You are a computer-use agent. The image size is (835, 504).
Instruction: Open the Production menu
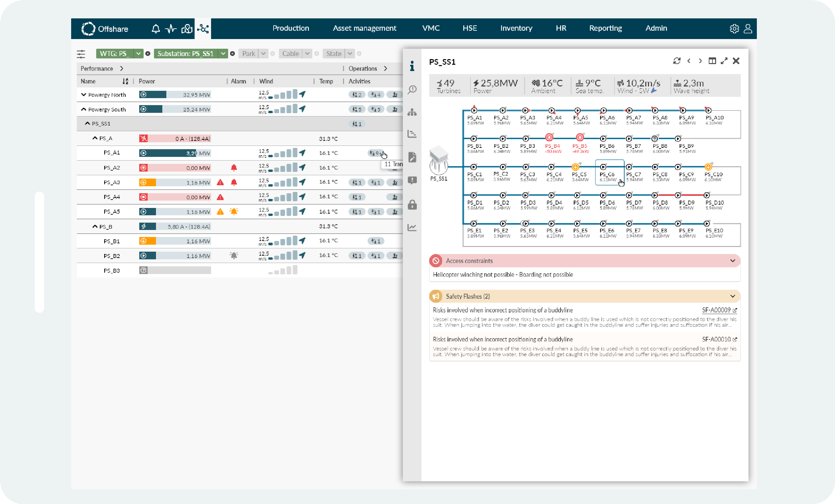tap(291, 28)
